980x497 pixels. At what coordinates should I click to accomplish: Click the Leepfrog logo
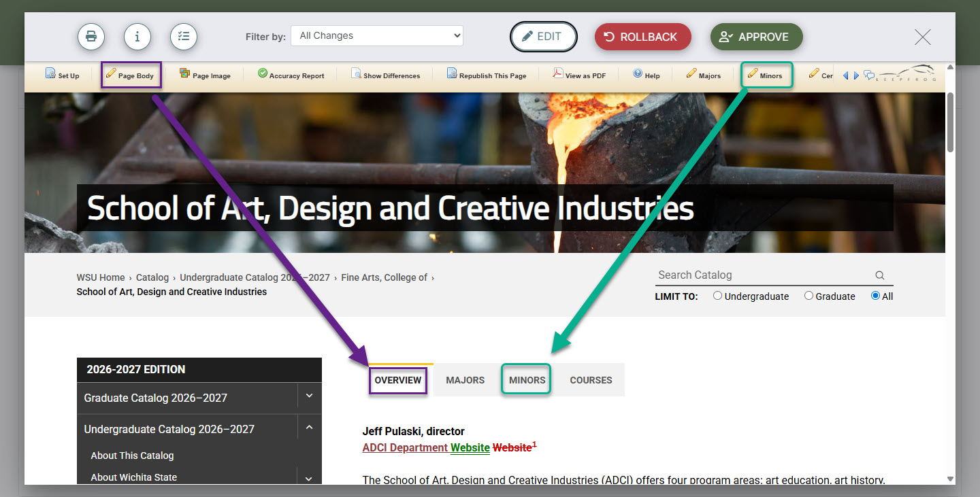coord(907,74)
